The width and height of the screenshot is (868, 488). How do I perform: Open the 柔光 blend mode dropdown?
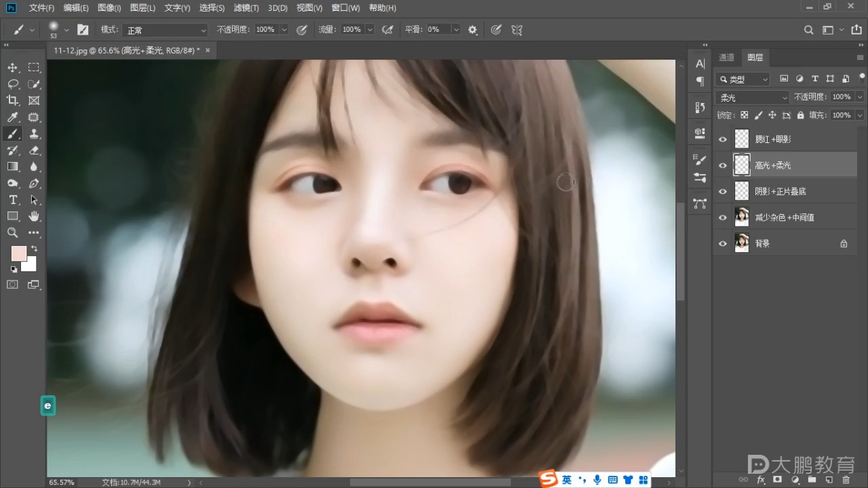[753, 98]
